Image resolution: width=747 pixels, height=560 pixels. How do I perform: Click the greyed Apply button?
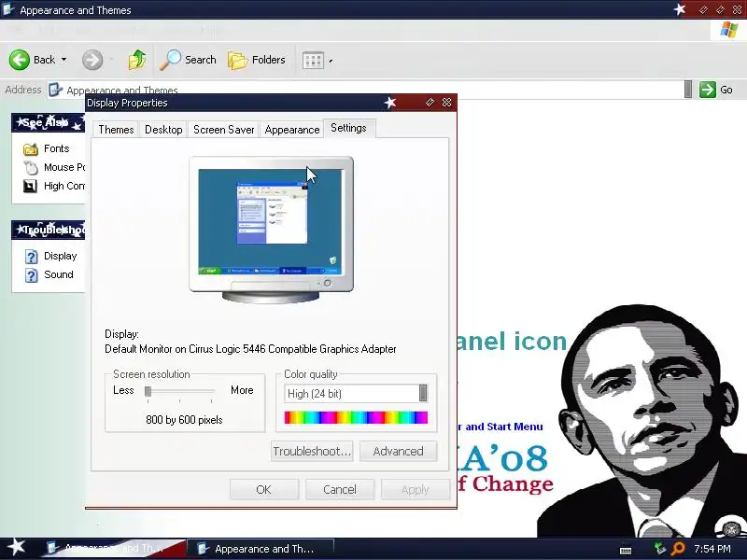pyautogui.click(x=415, y=489)
